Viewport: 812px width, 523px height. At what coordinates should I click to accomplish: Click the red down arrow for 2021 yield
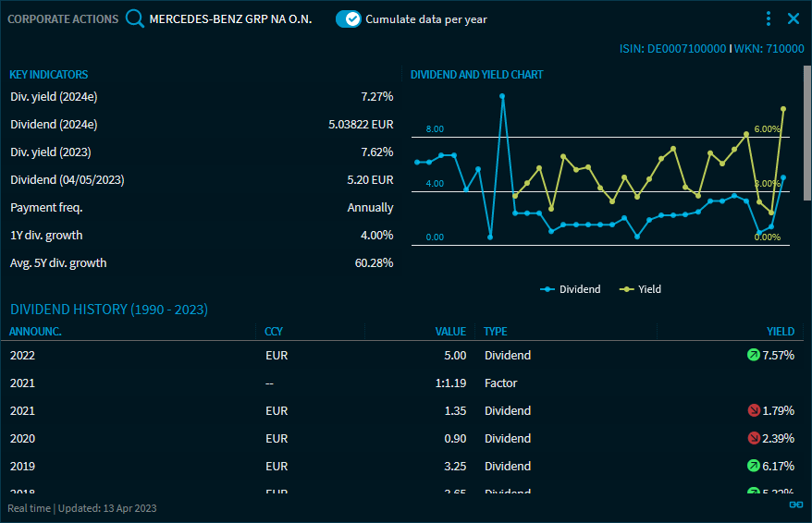[x=754, y=410]
